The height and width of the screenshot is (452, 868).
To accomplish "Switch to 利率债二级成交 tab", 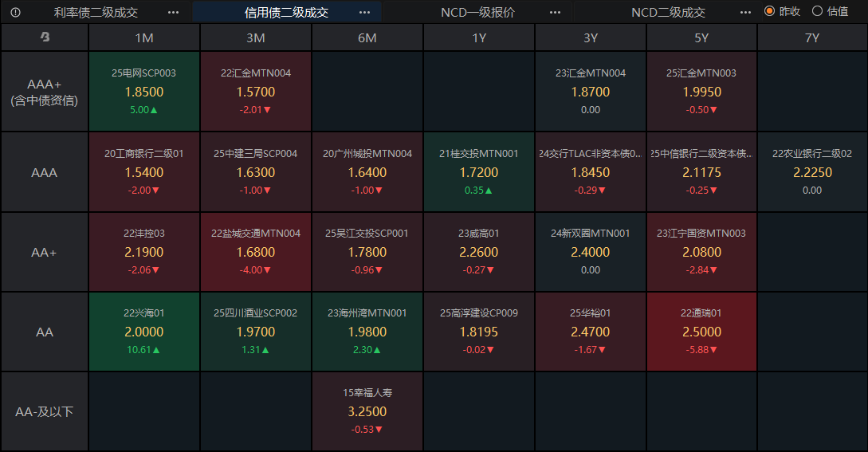I will [96, 12].
